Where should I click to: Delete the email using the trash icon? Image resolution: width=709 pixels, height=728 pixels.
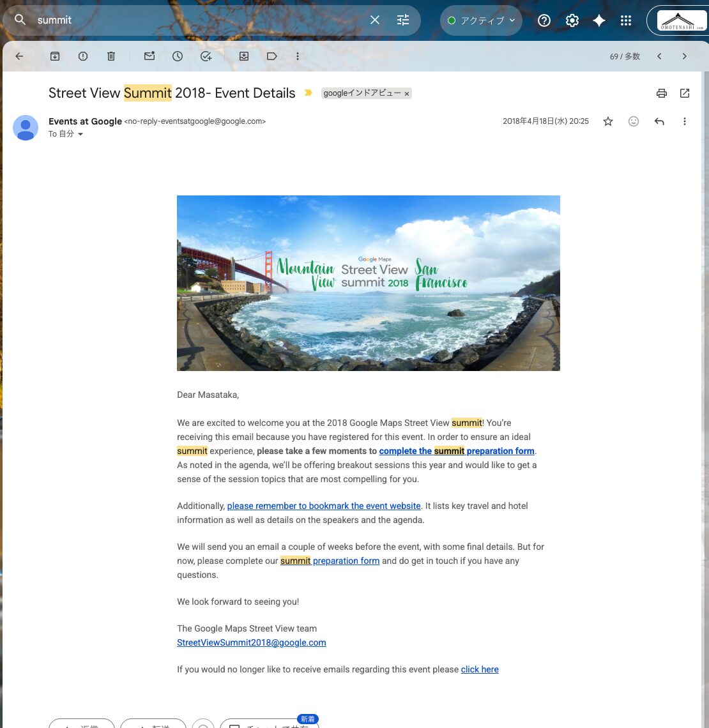(x=111, y=56)
